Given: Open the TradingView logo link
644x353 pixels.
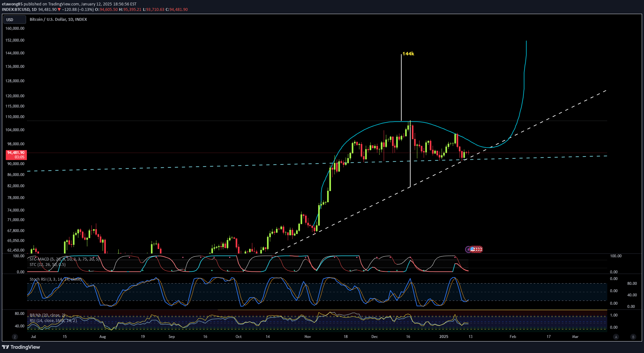Looking at the screenshot, I should point(21,347).
